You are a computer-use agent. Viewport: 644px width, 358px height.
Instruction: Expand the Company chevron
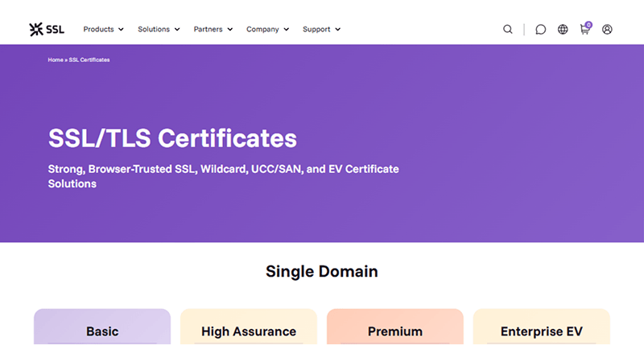[287, 30]
